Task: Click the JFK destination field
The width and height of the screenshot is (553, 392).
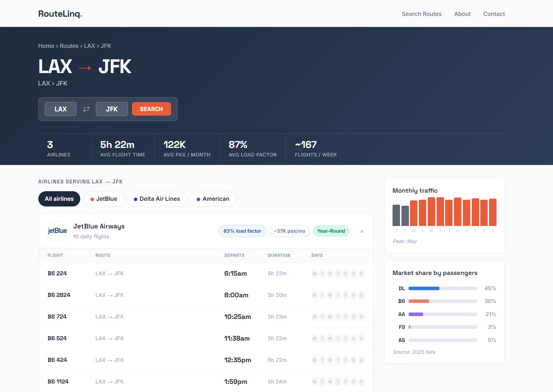Action: tap(112, 109)
